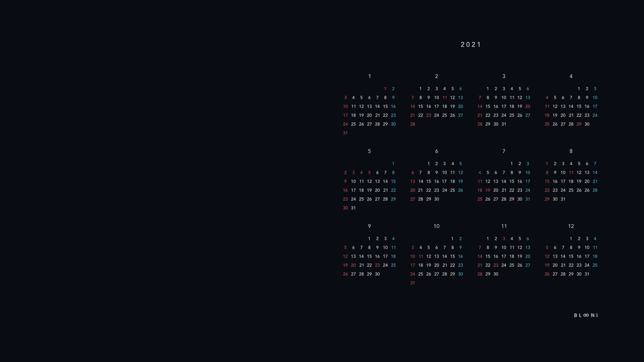Image resolution: width=644 pixels, height=362 pixels.
Task: Select December 25 highlighted date
Action: pyautogui.click(x=595, y=265)
